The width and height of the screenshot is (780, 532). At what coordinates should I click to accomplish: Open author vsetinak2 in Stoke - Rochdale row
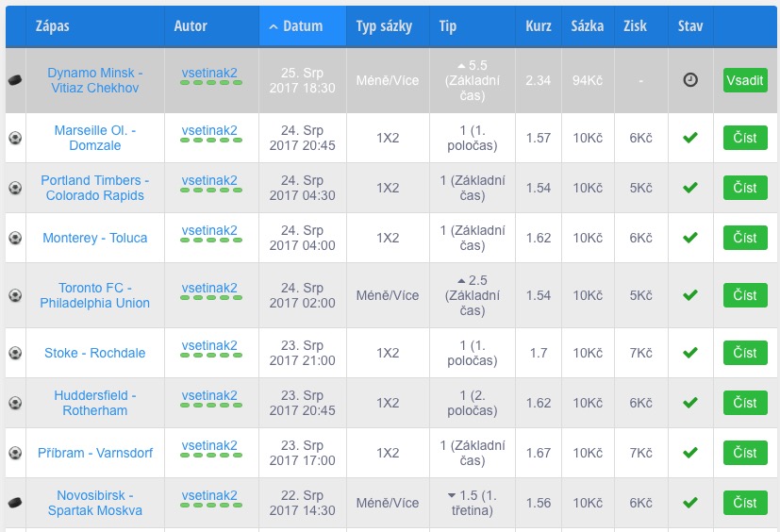pos(209,345)
